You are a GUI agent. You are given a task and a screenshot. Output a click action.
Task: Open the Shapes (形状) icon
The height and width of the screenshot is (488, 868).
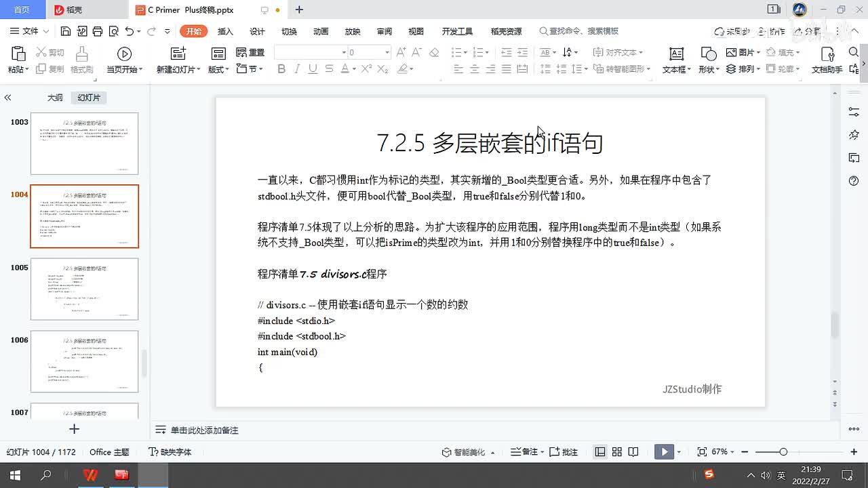708,54
